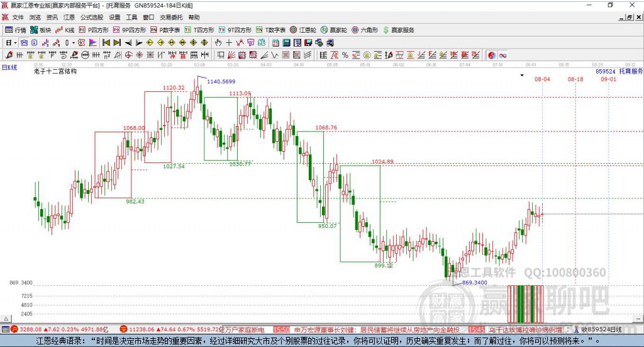
Task: Open the 行情 market quotes view
Action: click(x=15, y=30)
